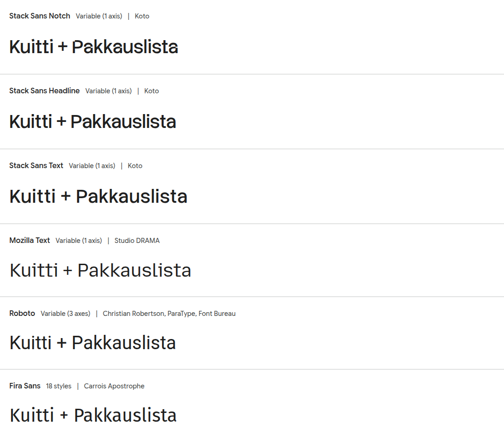Screen dimensions: 504x442
Task: Click the Stack Sans Notch preview text
Action: 94,47
